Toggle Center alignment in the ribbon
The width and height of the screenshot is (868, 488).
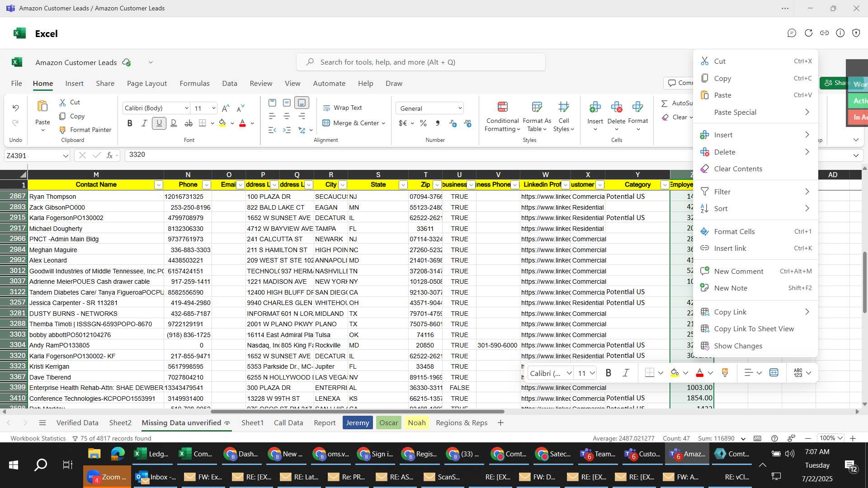pyautogui.click(x=287, y=117)
